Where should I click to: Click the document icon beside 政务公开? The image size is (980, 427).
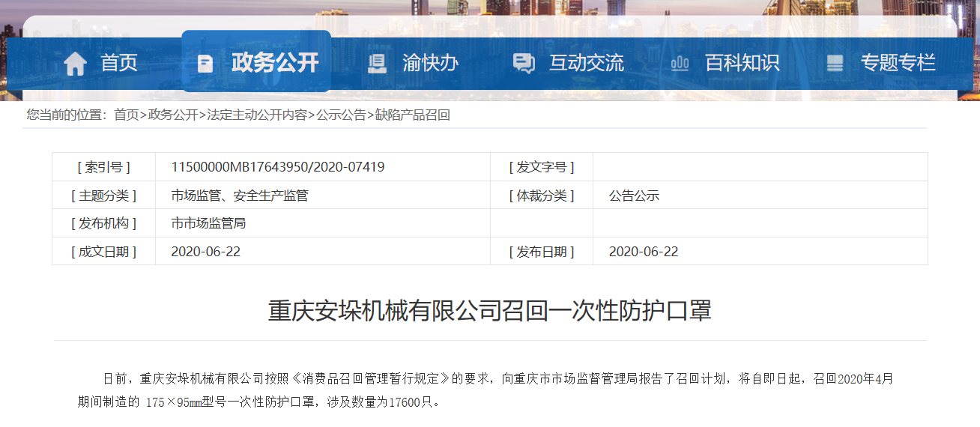(x=205, y=63)
